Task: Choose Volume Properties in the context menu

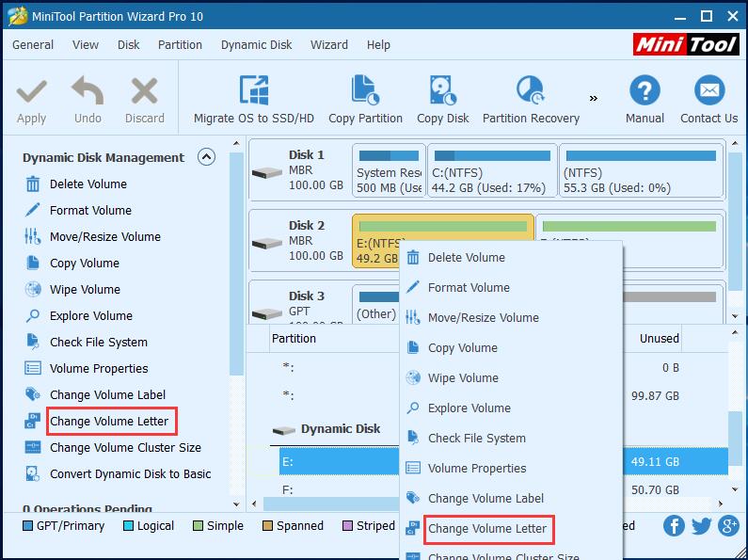Action: point(512,468)
